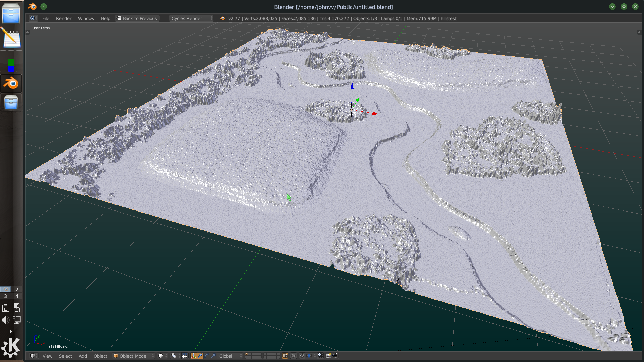Open the network connection tray icon
This screenshot has height=362, width=644.
point(17,320)
